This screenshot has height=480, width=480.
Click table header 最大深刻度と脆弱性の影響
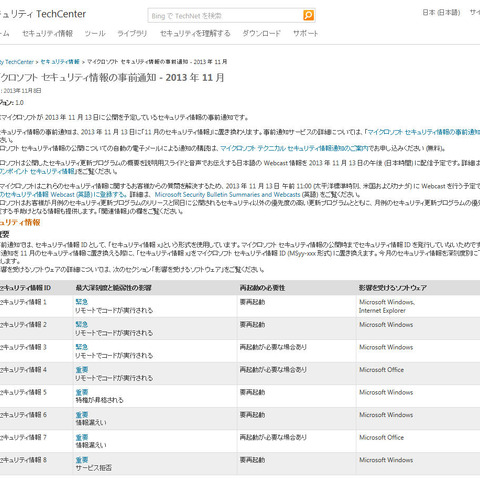113,288
